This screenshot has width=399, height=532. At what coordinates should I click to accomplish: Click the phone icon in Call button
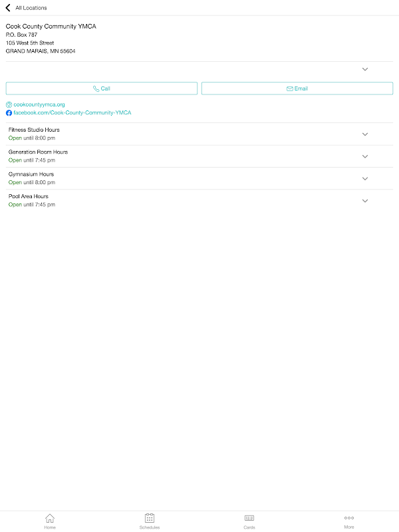[96, 88]
